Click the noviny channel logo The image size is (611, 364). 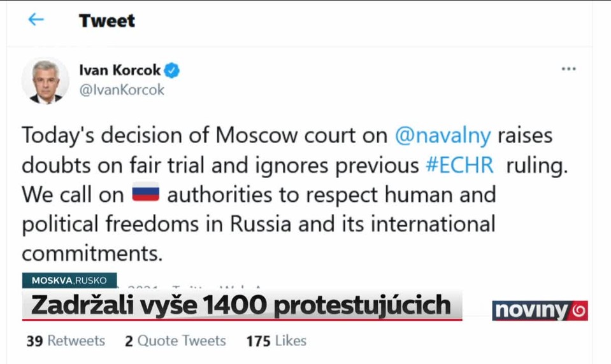click(x=540, y=311)
